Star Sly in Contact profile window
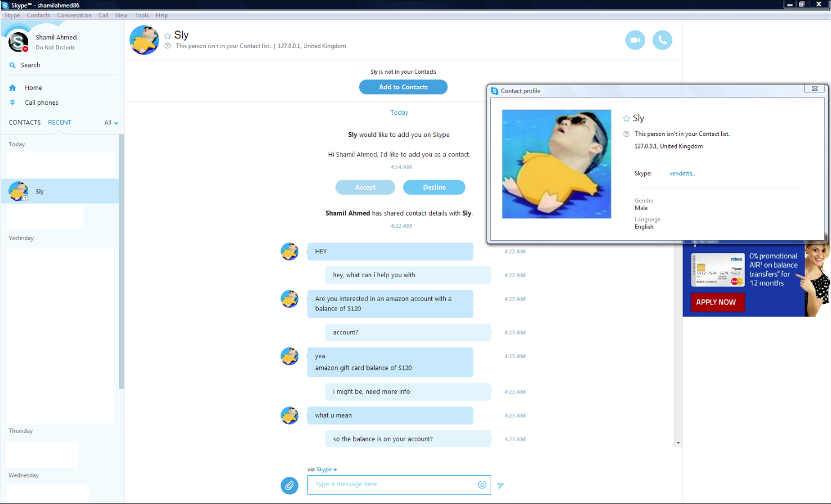831x504 pixels. click(626, 118)
